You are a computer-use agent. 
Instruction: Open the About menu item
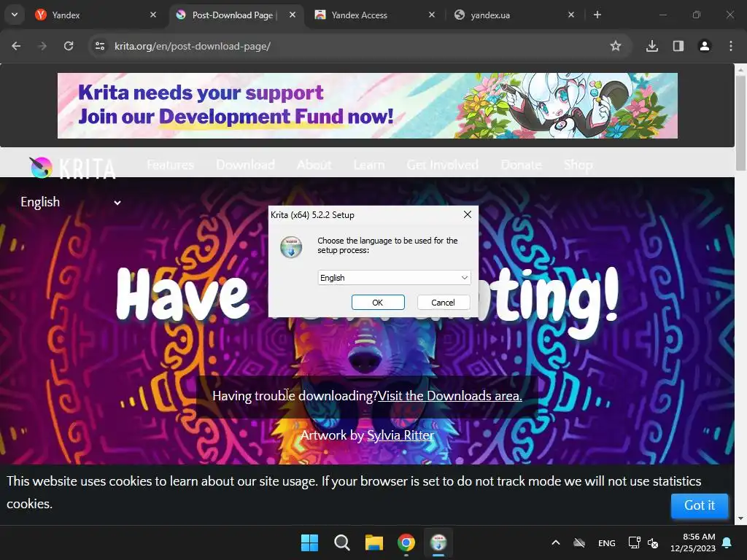(314, 165)
